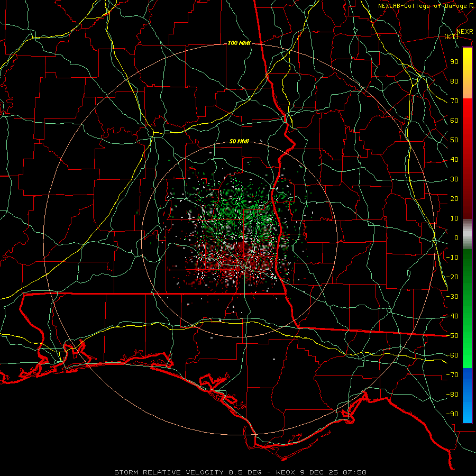
Task: Click the 0 value on velocity scale
Action: click(x=456, y=238)
